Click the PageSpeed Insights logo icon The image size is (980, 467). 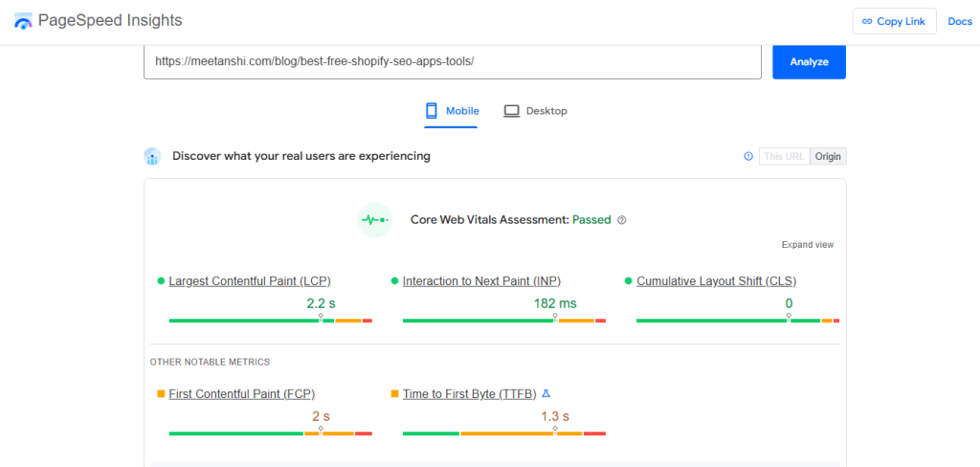click(23, 21)
